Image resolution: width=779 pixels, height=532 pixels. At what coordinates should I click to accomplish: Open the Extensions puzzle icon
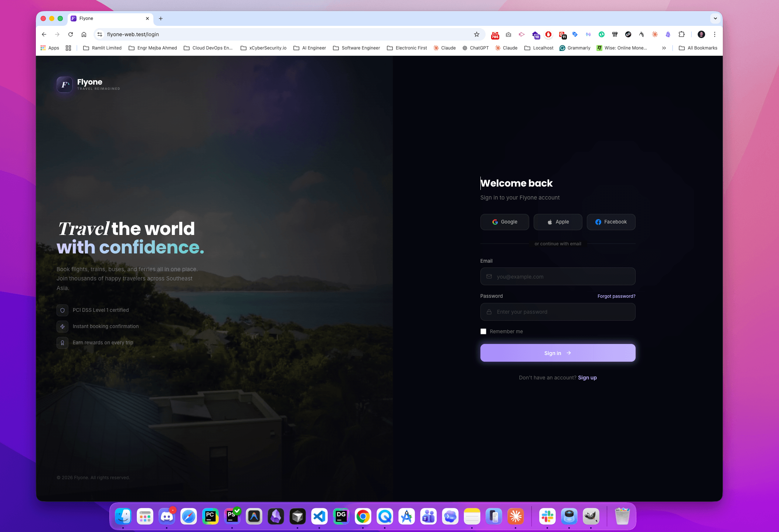(682, 34)
